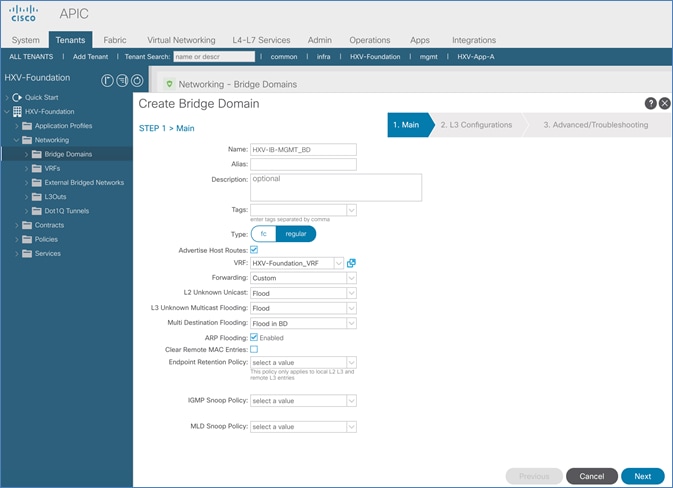Open the Fabric tab
The height and width of the screenshot is (488, 673).
pyautogui.click(x=115, y=40)
